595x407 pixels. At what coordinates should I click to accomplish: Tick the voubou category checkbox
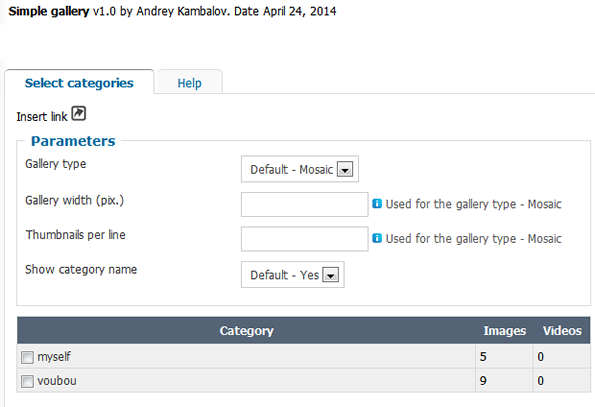(x=27, y=381)
